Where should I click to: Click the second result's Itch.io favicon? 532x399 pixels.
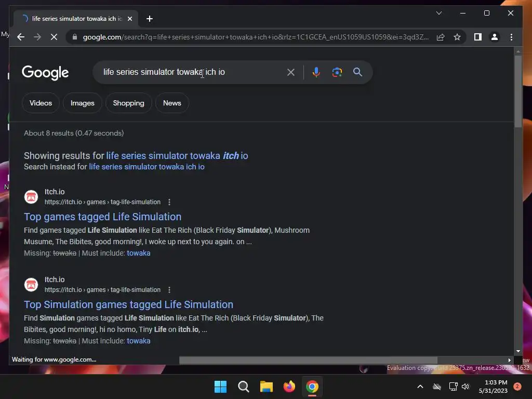(x=31, y=285)
